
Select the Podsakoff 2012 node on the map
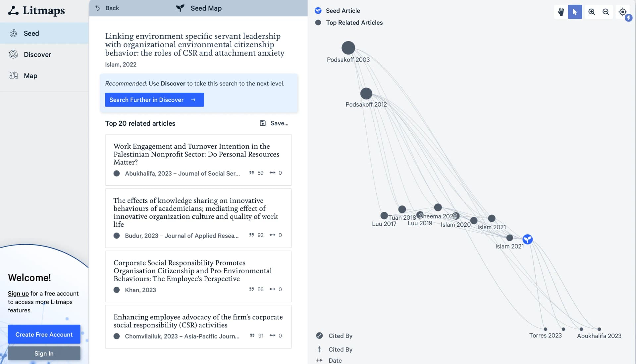366,93
